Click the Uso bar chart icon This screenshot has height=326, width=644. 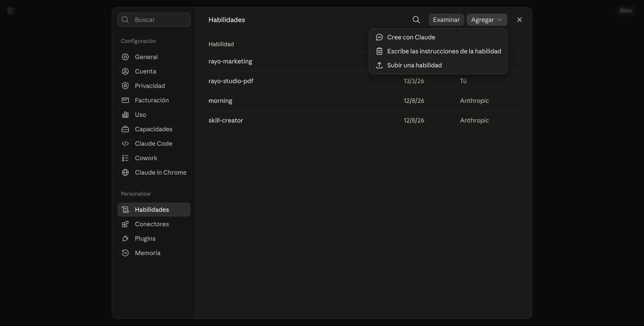pyautogui.click(x=125, y=115)
